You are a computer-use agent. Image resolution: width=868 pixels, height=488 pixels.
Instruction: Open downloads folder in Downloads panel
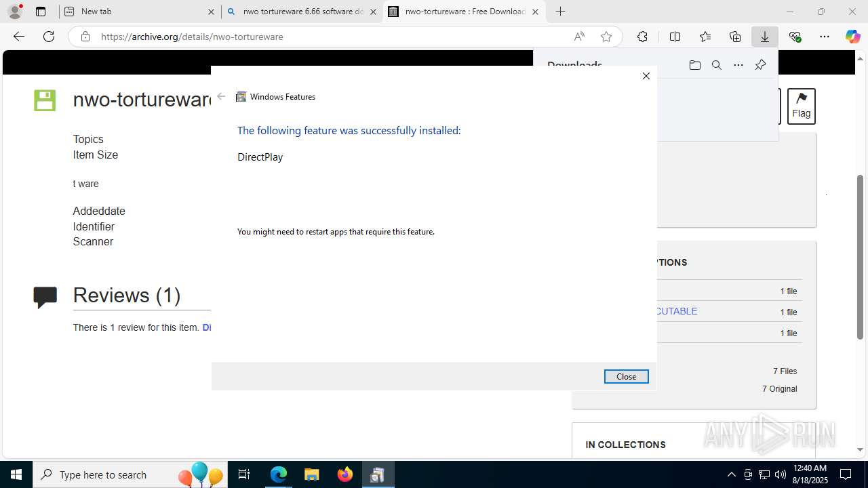click(x=694, y=65)
